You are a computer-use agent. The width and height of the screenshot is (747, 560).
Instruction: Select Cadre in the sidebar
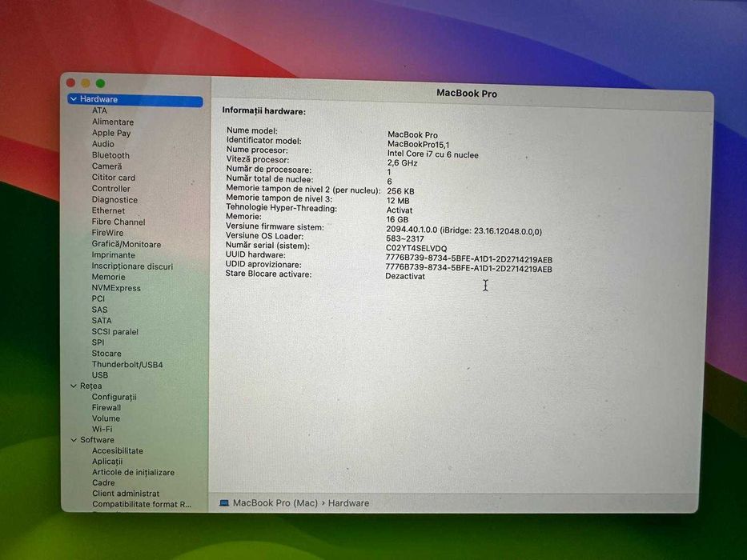pos(103,482)
